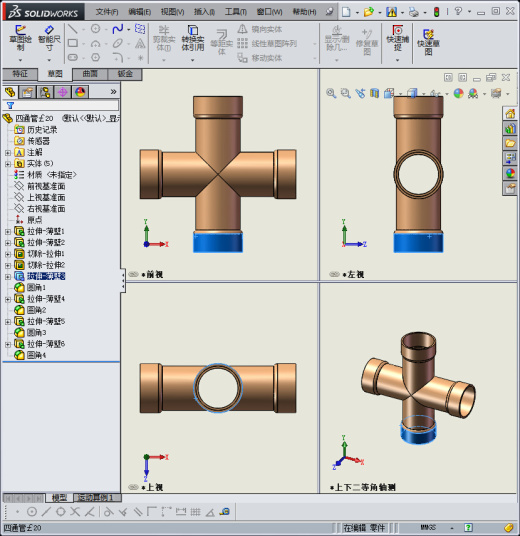Open the 编辑(E) menu

139,12
